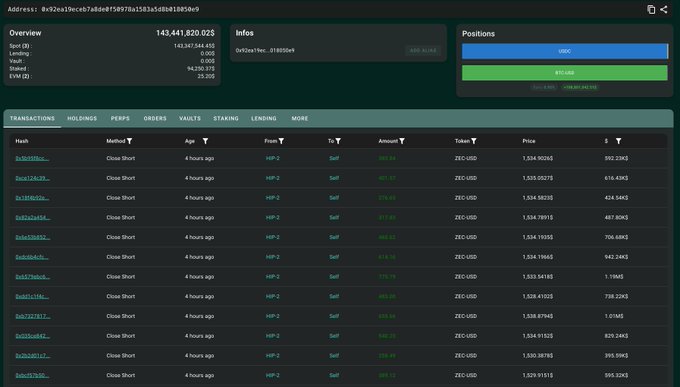Open the Orders tab
This screenshot has height=387, width=680.
(x=155, y=118)
